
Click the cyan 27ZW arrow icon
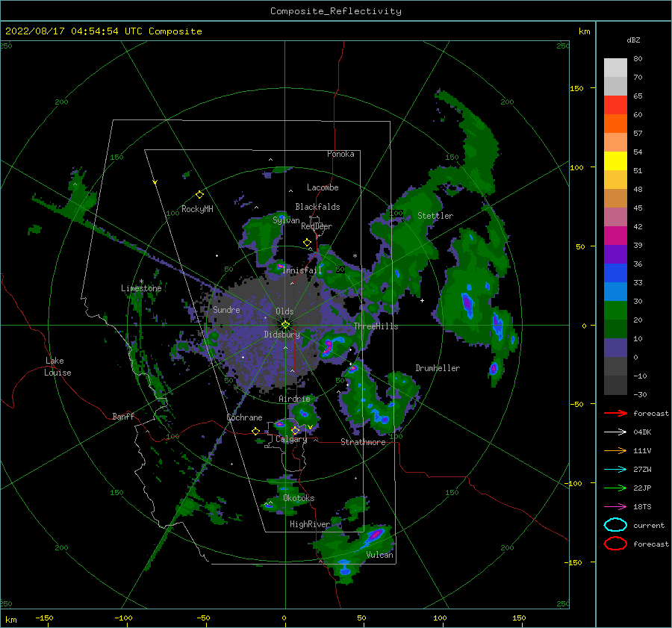pyautogui.click(x=615, y=470)
